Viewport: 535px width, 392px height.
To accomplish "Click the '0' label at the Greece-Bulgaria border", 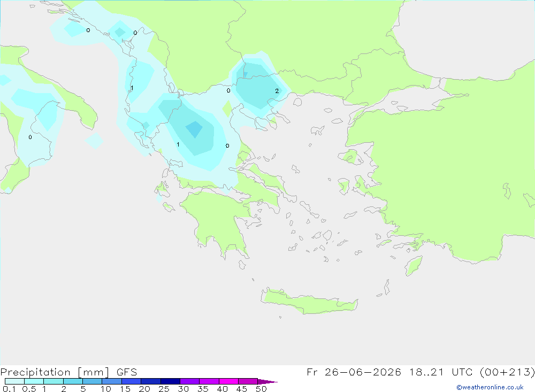I will tap(228, 90).
